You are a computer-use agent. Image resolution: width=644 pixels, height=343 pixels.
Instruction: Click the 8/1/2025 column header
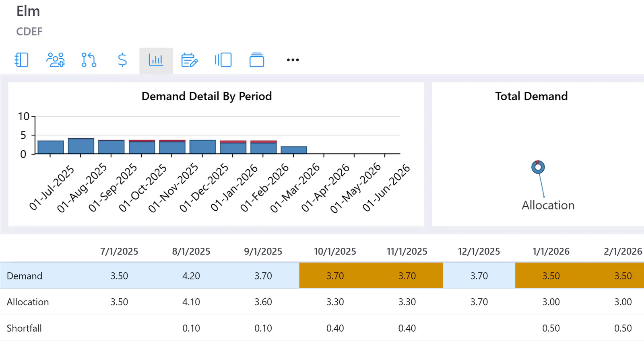[191, 251]
